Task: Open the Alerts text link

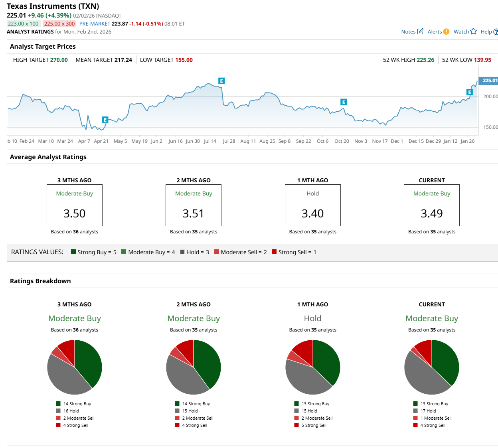Action: tap(435, 32)
